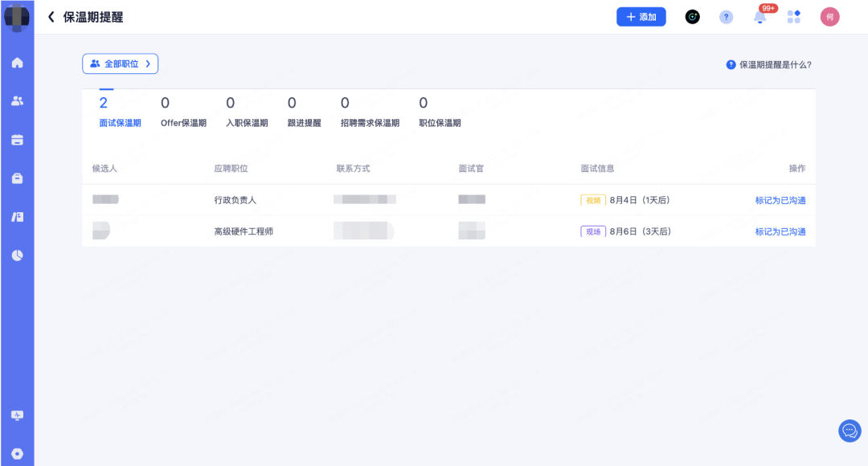Open the positions briefcase icon in sidebar

pos(17,178)
